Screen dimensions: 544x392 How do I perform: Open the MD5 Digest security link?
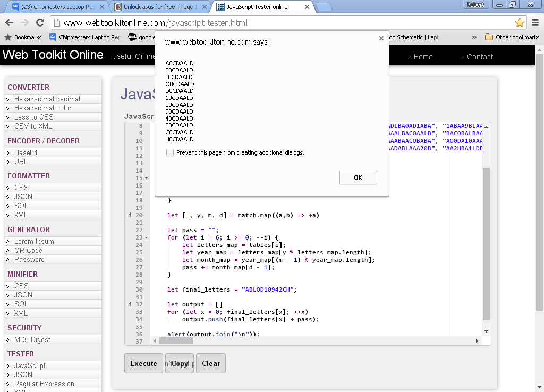tap(32, 339)
